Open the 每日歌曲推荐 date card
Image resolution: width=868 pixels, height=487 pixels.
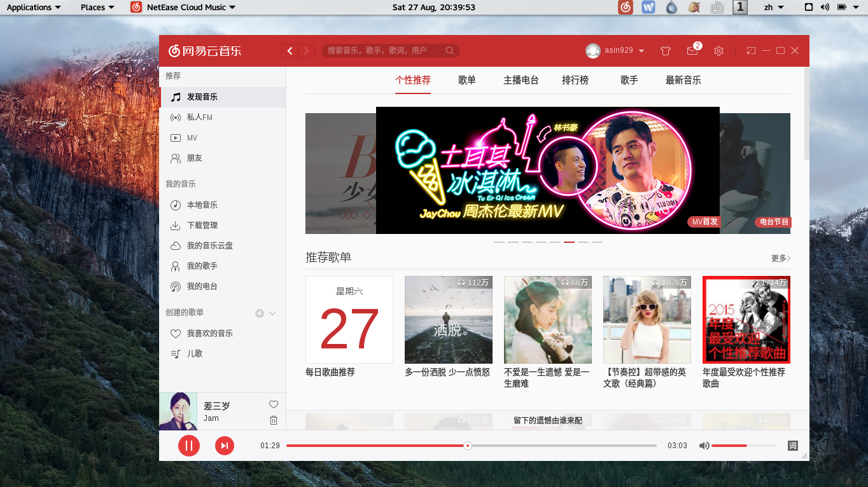tap(349, 320)
